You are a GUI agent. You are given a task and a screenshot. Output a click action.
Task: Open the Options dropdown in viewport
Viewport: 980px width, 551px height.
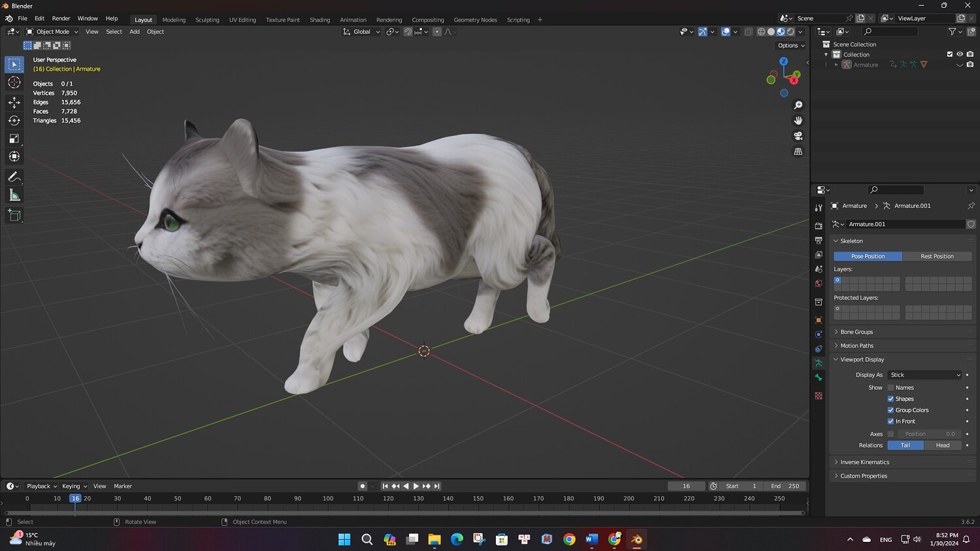point(791,46)
